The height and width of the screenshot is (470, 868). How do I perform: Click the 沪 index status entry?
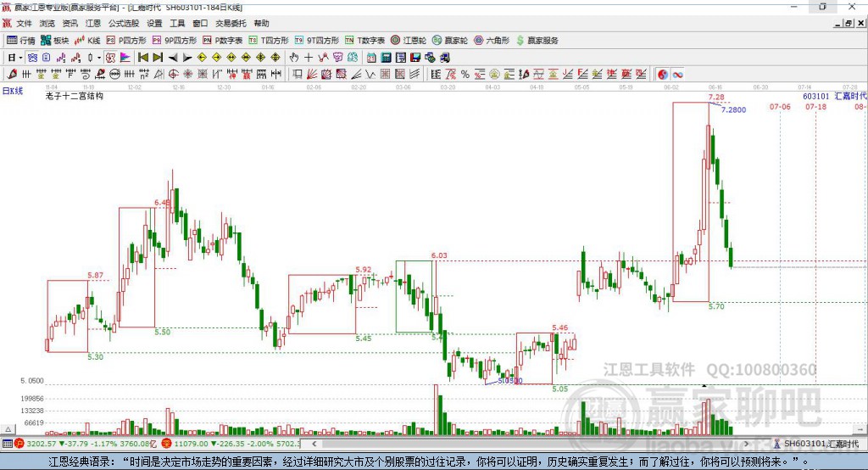click(x=86, y=444)
